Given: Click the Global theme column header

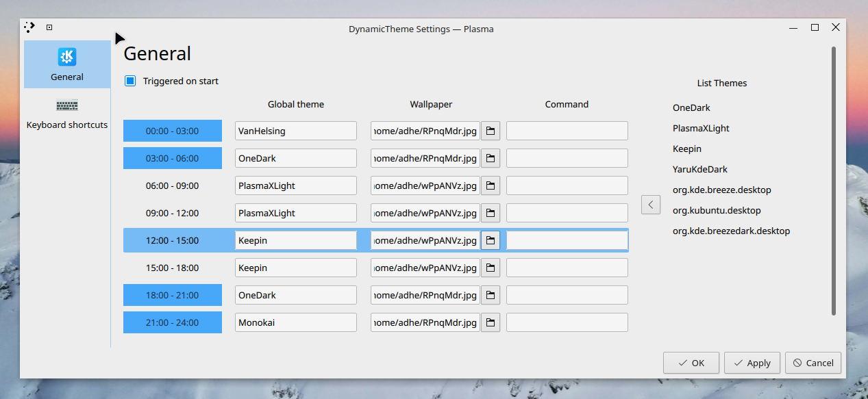Looking at the screenshot, I should click(x=296, y=104).
